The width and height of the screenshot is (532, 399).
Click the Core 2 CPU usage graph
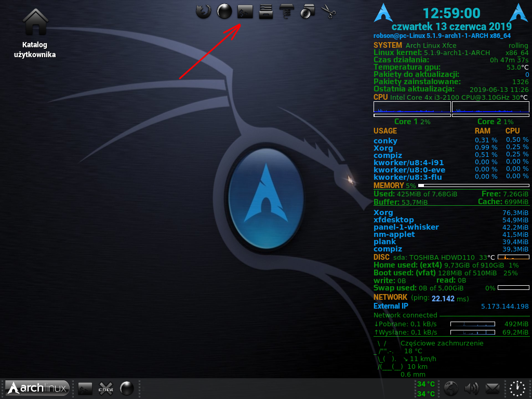tap(490, 107)
